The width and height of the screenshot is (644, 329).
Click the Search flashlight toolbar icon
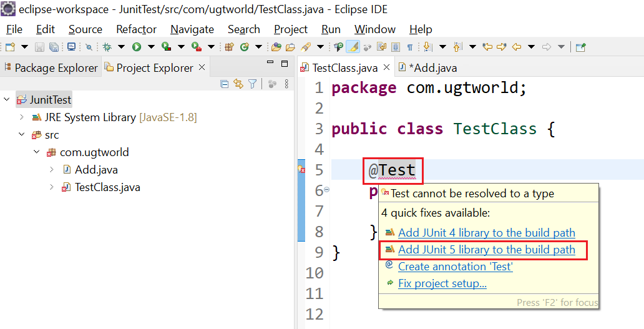pos(305,47)
